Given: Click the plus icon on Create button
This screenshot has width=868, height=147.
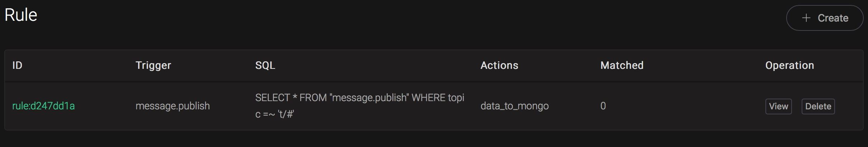Looking at the screenshot, I should tap(806, 18).
